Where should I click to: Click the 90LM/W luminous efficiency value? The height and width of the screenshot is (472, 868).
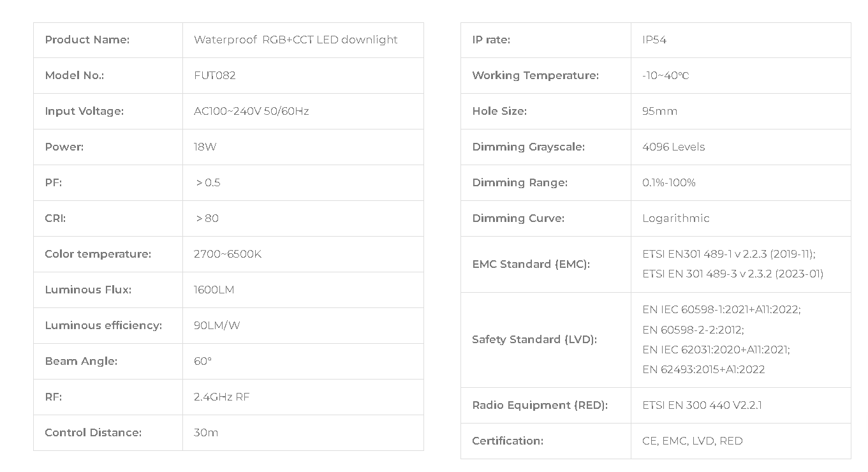coord(217,325)
